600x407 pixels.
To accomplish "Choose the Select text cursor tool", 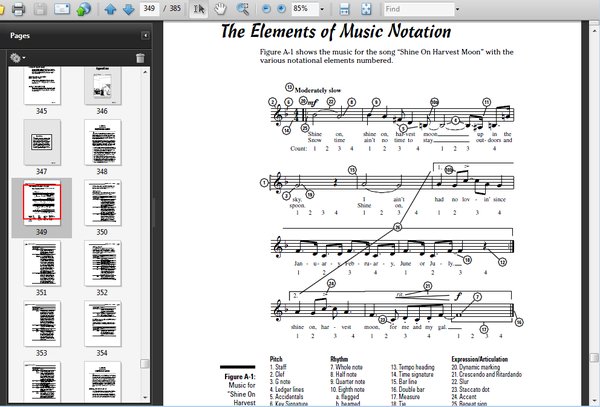I will [x=199, y=9].
